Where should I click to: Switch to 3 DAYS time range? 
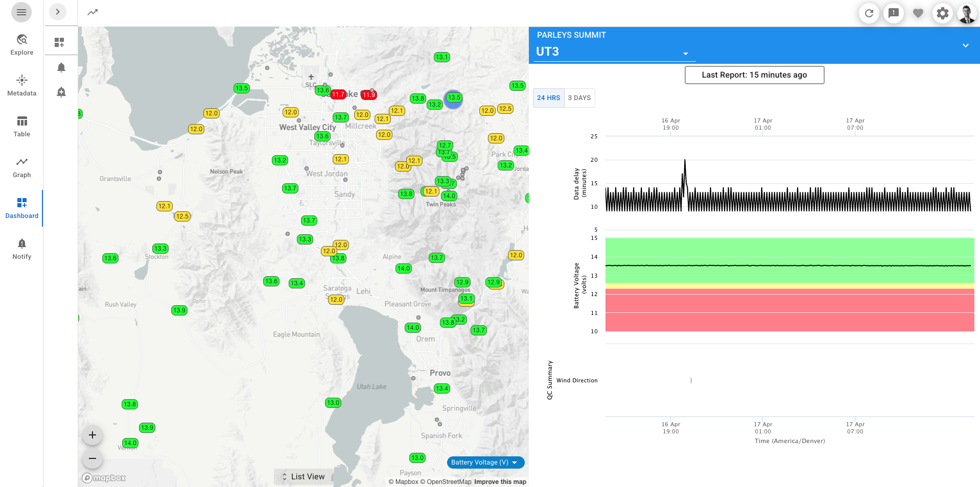tap(579, 98)
